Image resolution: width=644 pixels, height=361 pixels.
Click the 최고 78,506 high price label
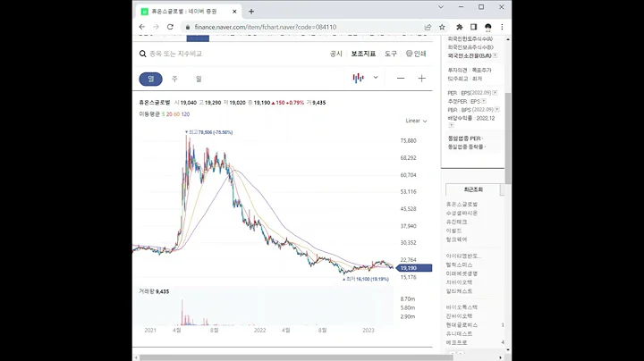pos(209,132)
